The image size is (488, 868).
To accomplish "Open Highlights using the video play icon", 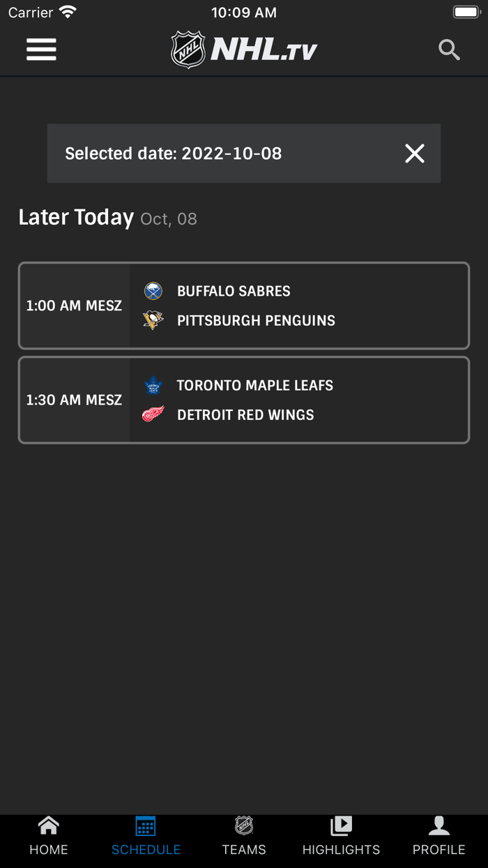I will pos(342,825).
